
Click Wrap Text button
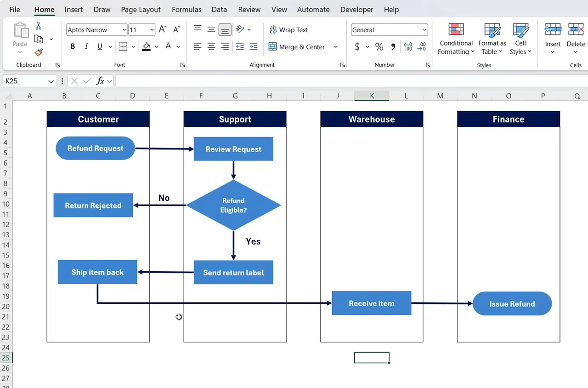click(288, 30)
